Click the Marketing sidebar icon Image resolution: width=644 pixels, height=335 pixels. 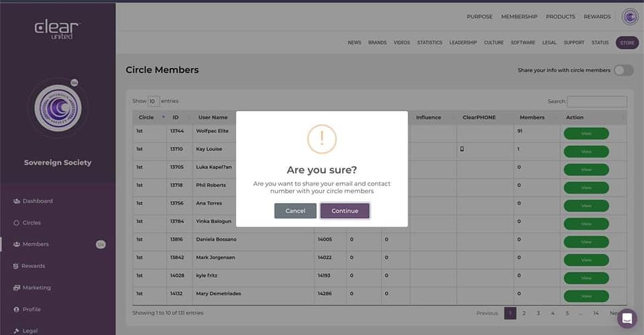coord(16,287)
